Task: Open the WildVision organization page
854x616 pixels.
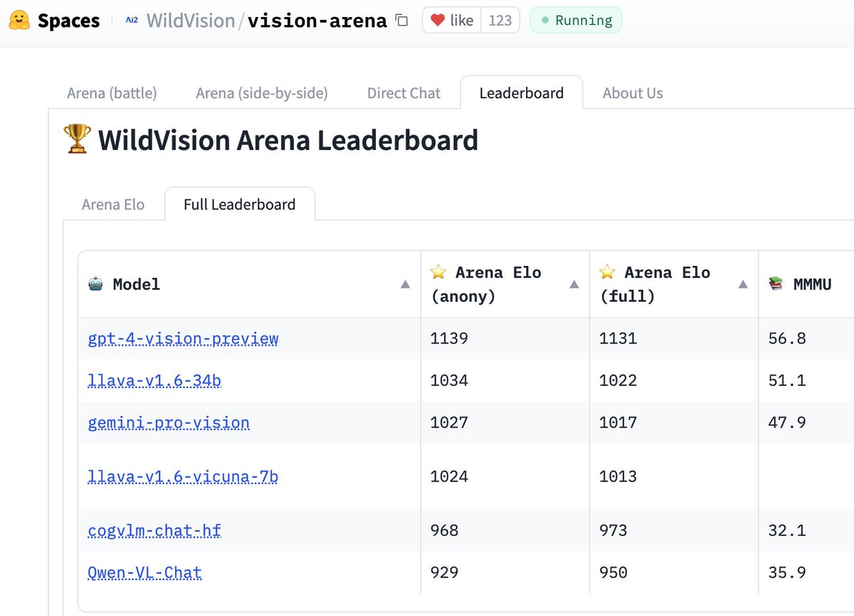Action: (191, 21)
